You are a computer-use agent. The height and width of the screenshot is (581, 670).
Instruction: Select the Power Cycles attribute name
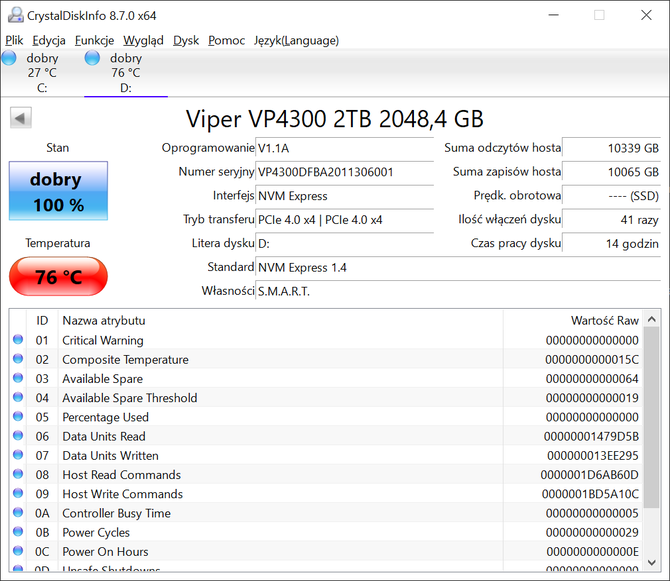(96, 533)
